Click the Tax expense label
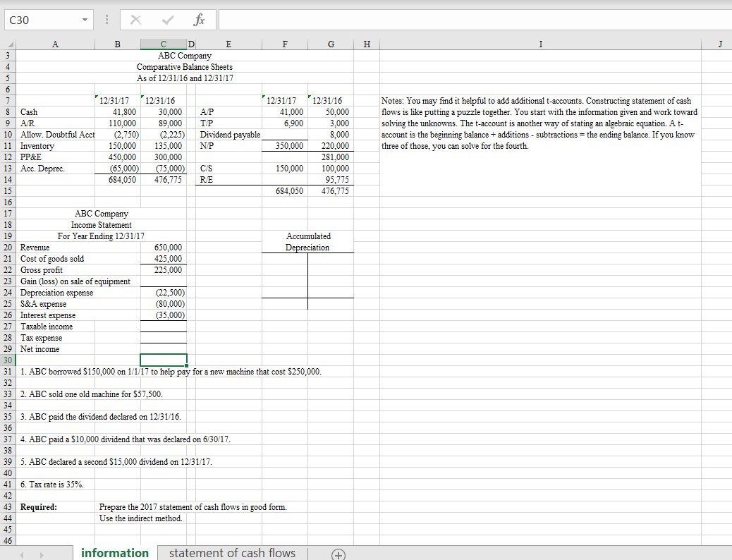 [x=41, y=338]
